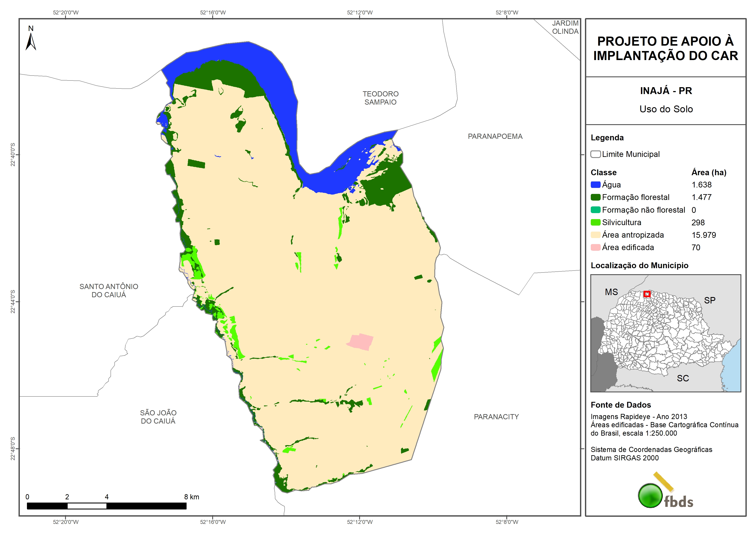This screenshot has height=534, width=756.
Task: Click the pink urban area on map
Action: pyautogui.click(x=361, y=342)
